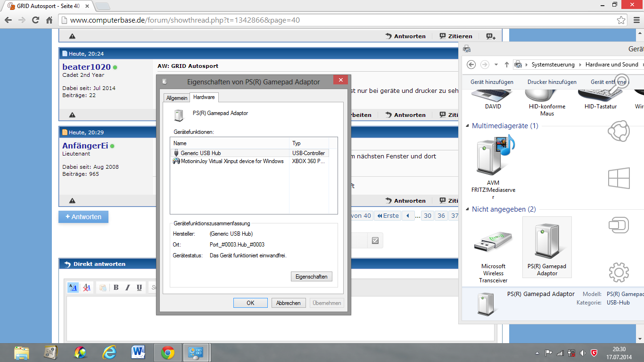The height and width of the screenshot is (362, 644).
Task: Click Drucker hinzufügen in Geräte toolbar
Action: (552, 82)
